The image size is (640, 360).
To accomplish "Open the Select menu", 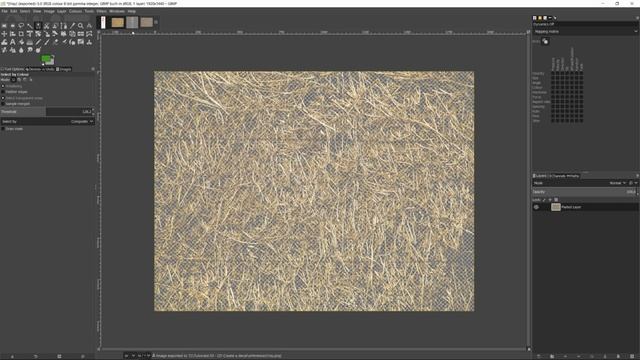I will (25, 11).
